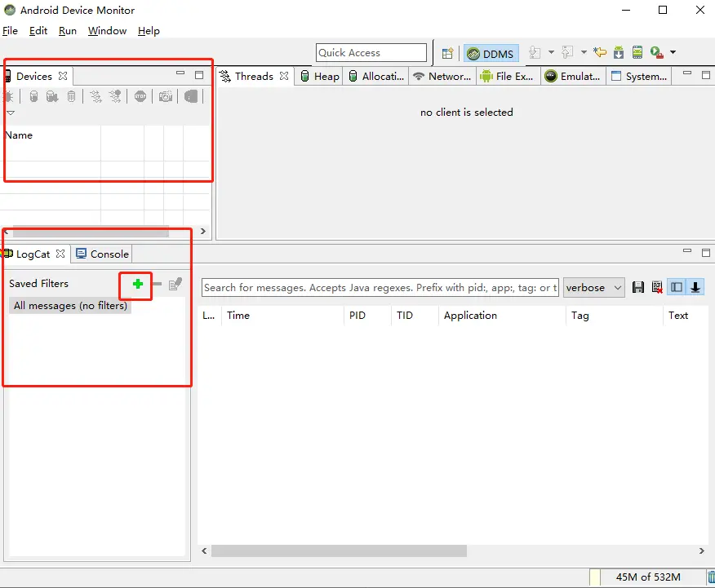Switch to the Console tab
715x588 pixels.
point(103,254)
